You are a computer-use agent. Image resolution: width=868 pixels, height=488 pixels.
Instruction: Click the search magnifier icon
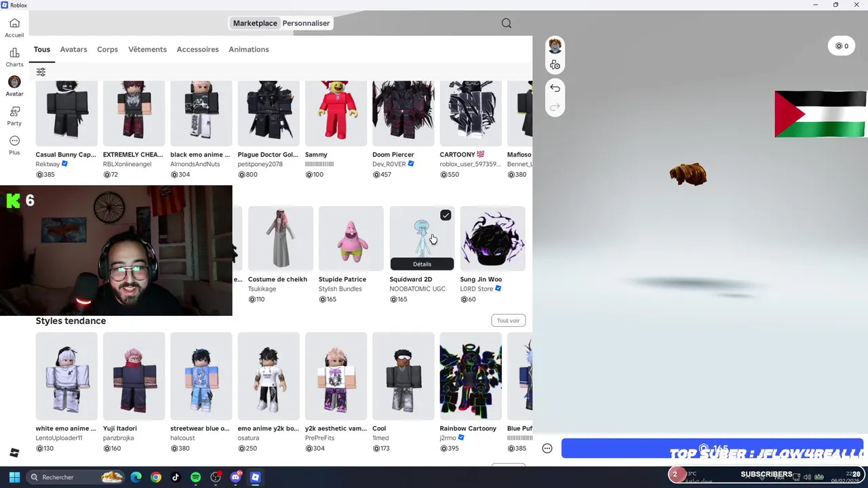tap(507, 23)
